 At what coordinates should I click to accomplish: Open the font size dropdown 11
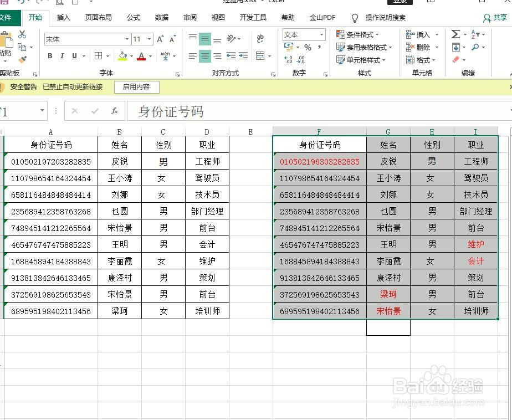tap(149, 39)
